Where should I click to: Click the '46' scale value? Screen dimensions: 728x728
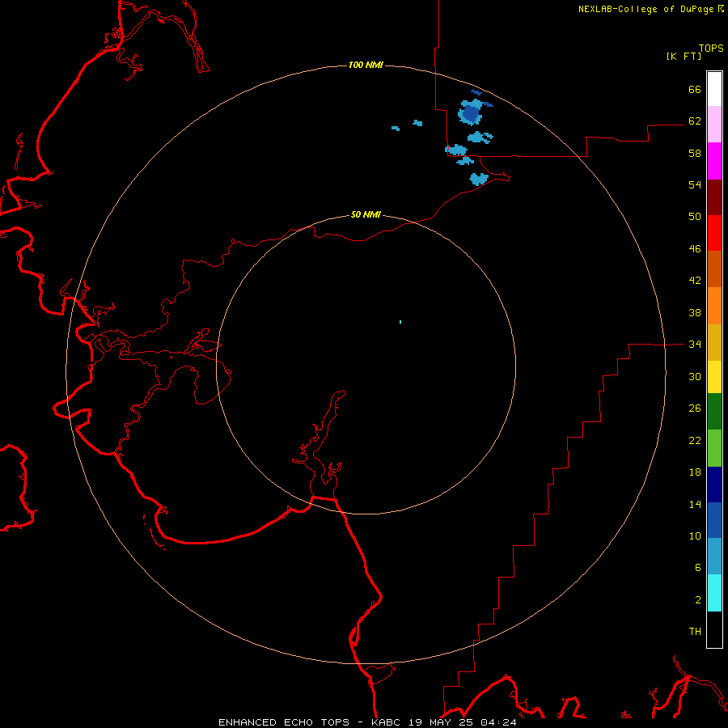695,249
